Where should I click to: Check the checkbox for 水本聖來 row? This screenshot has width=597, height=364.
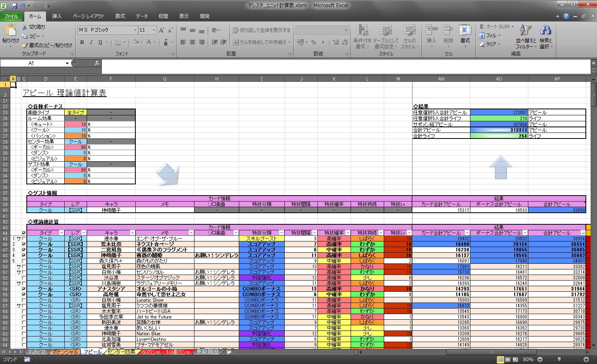click(x=24, y=311)
